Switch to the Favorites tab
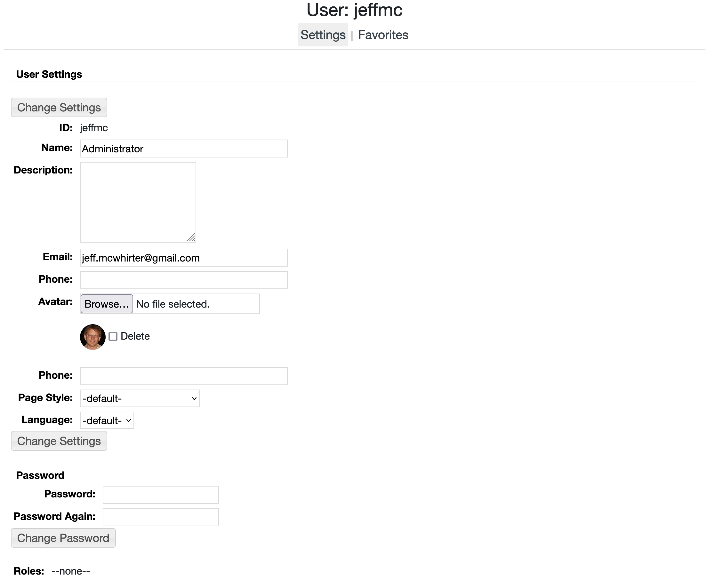 (383, 35)
